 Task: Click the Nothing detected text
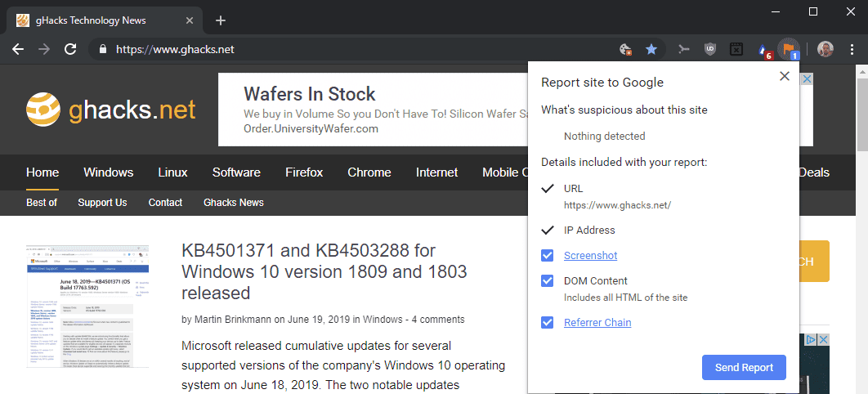coord(605,137)
